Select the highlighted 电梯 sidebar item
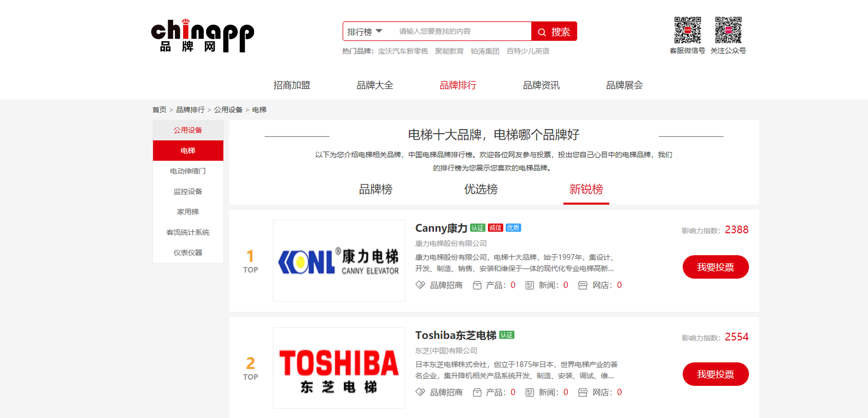 [x=188, y=151]
